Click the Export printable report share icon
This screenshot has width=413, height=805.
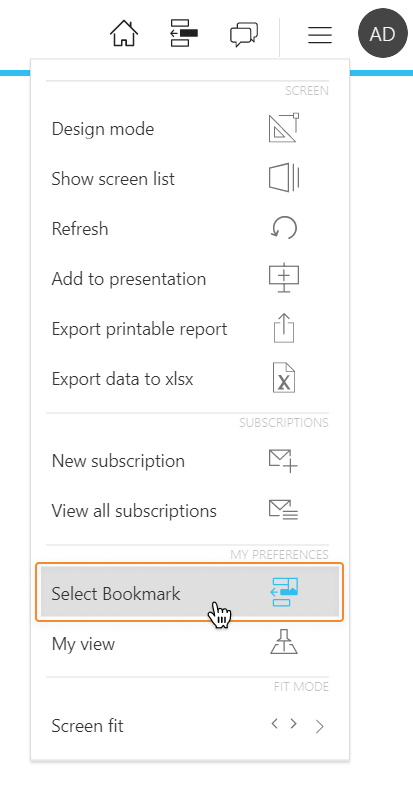pyautogui.click(x=284, y=328)
